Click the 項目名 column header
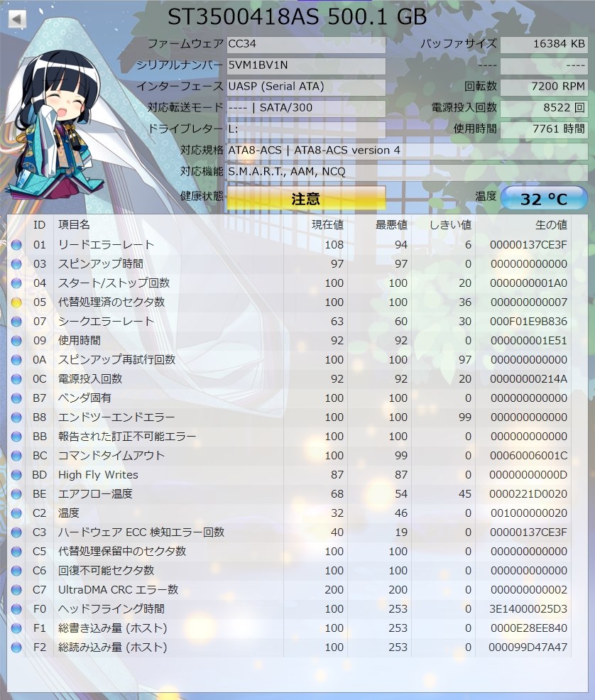 pos(74,225)
